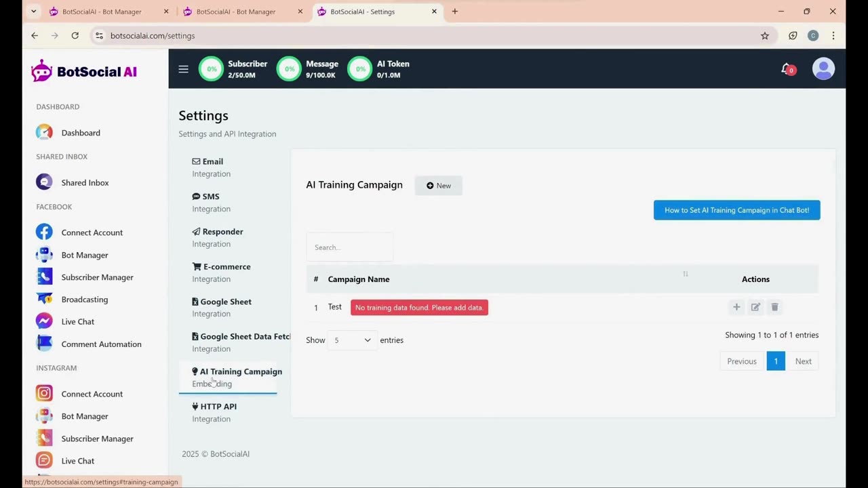The height and width of the screenshot is (488, 868).
Task: Open a new browser tab
Action: click(x=455, y=12)
